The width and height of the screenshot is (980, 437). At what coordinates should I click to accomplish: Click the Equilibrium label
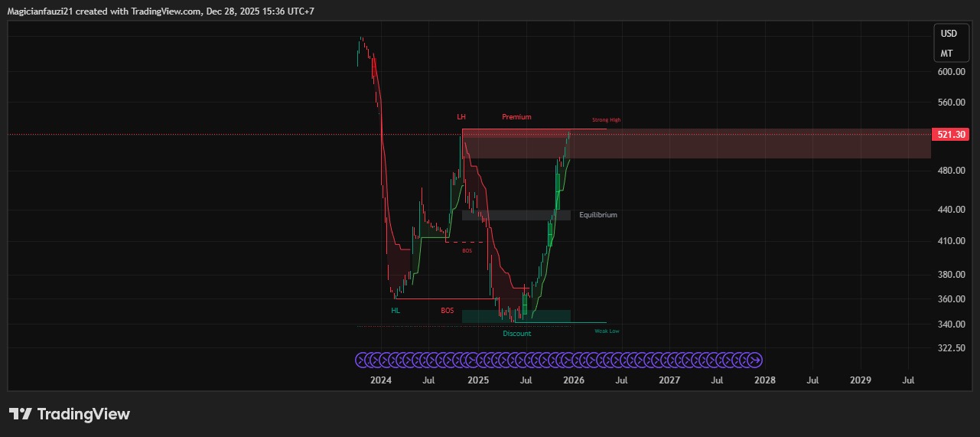pos(598,215)
